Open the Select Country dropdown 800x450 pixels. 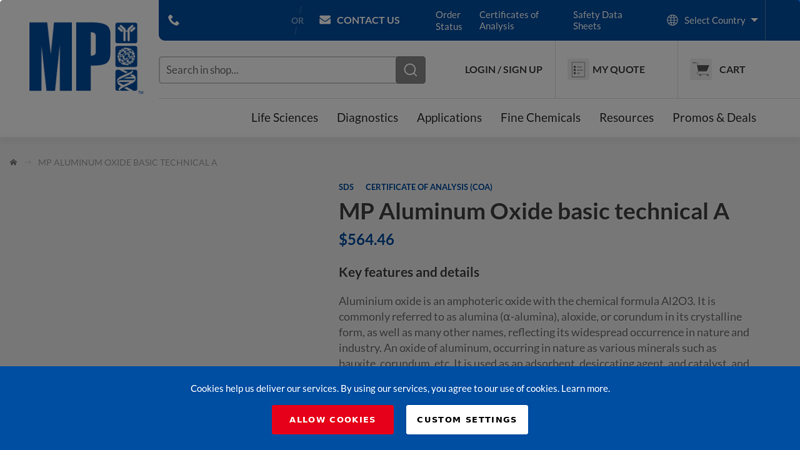713,20
